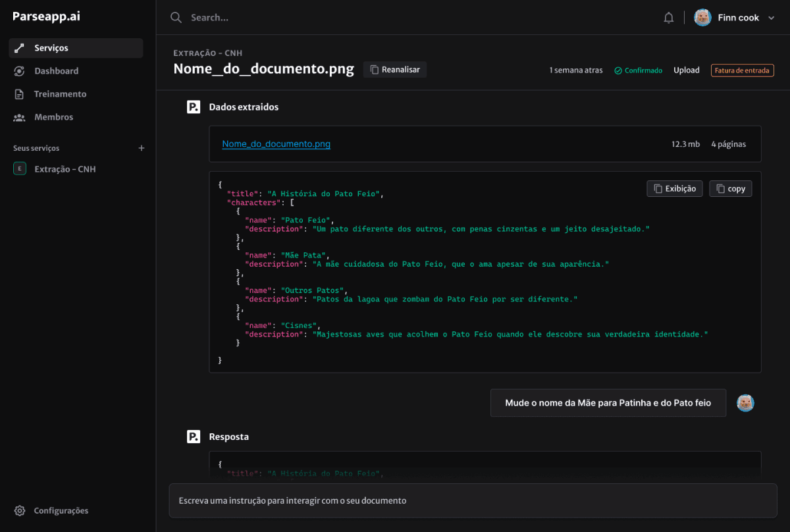Image resolution: width=790 pixels, height=532 pixels.
Task: Click the Fatura de entrada tag
Action: click(x=742, y=70)
